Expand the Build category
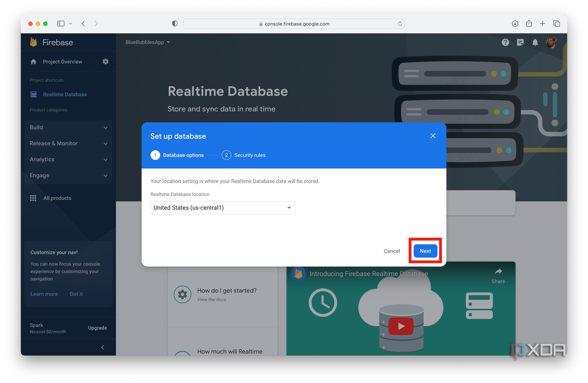Image resolution: width=588 pixels, height=383 pixels. [68, 128]
